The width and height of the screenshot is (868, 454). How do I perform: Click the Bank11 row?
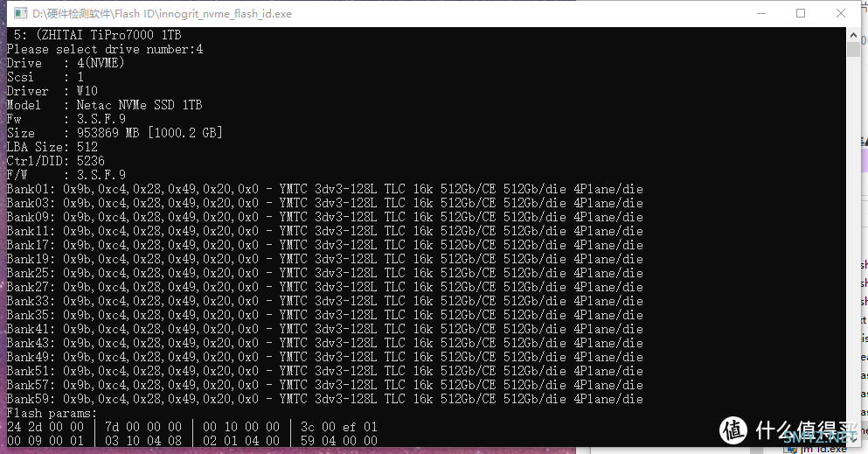pos(324,231)
